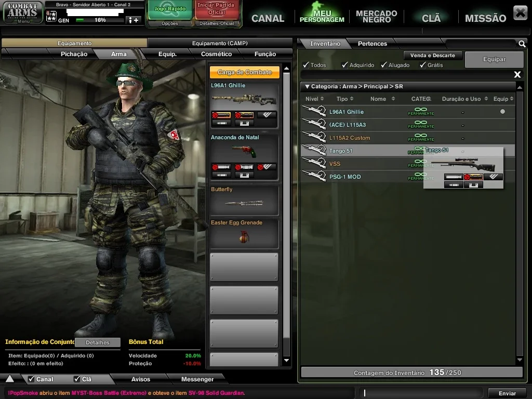The image size is (532, 399).
Task: Toggle the Canal chat checkbox
Action: tap(32, 379)
